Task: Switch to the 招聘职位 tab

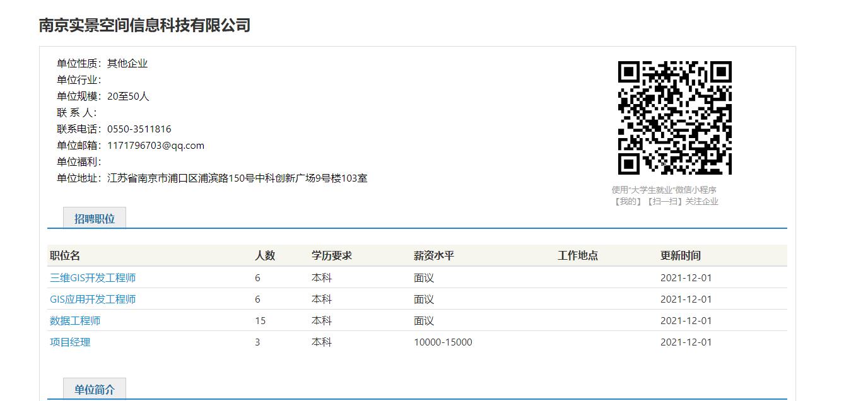Action: 95,219
